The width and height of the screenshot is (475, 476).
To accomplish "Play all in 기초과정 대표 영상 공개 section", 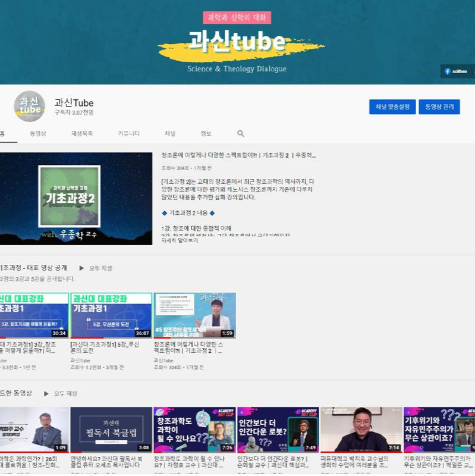I will pyautogui.click(x=96, y=268).
